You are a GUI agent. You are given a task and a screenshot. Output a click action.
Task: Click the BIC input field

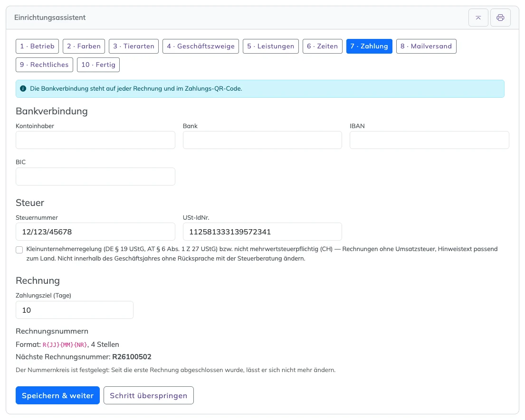pyautogui.click(x=95, y=177)
